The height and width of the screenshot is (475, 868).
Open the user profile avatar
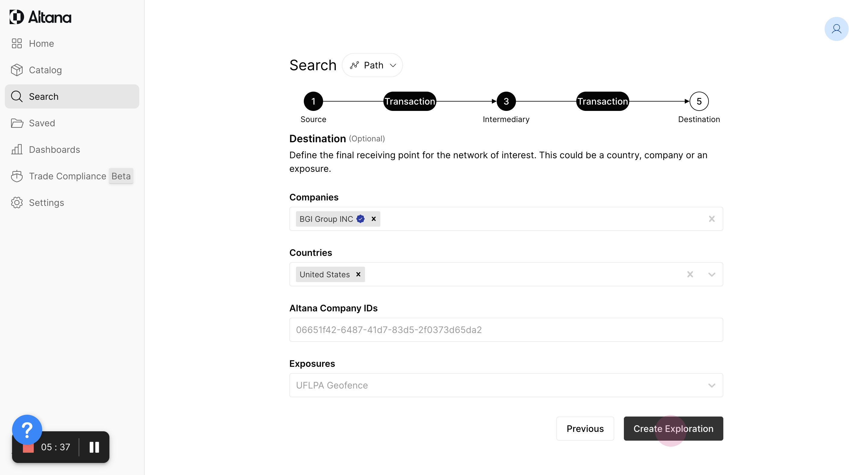pos(836,29)
